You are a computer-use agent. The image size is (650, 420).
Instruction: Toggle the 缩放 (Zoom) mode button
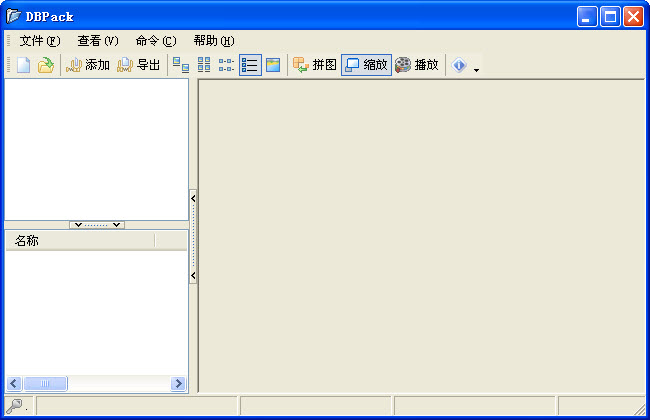click(x=365, y=65)
